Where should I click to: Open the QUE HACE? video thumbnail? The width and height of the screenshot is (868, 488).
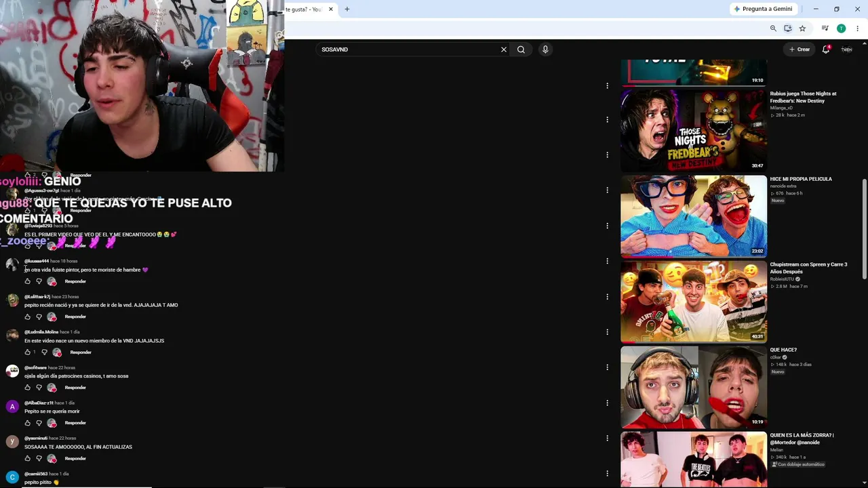pos(694,386)
